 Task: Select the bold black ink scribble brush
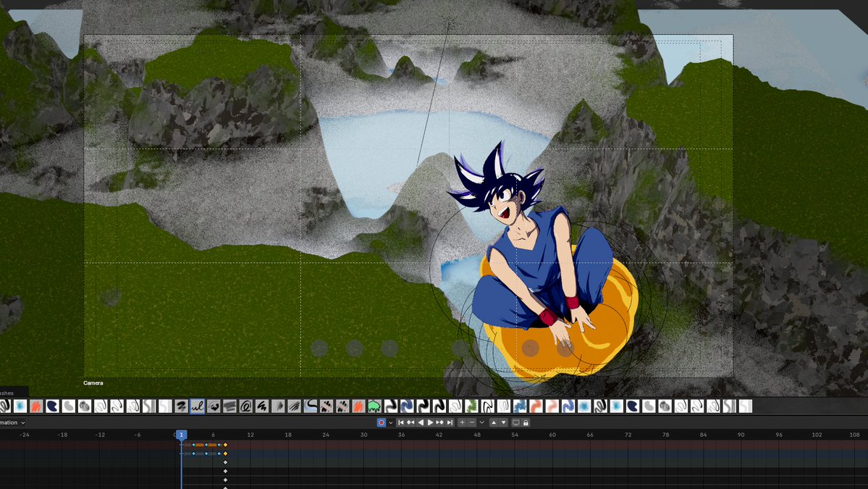pos(181,406)
